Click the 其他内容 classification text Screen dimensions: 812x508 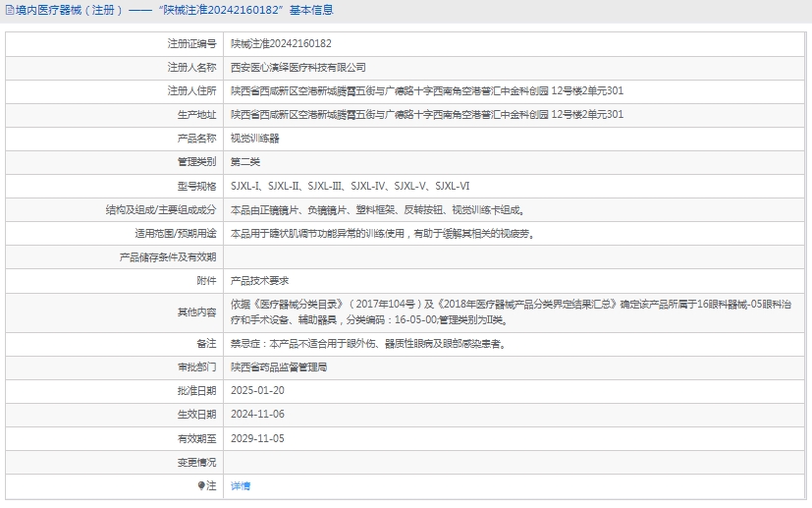[511, 312]
